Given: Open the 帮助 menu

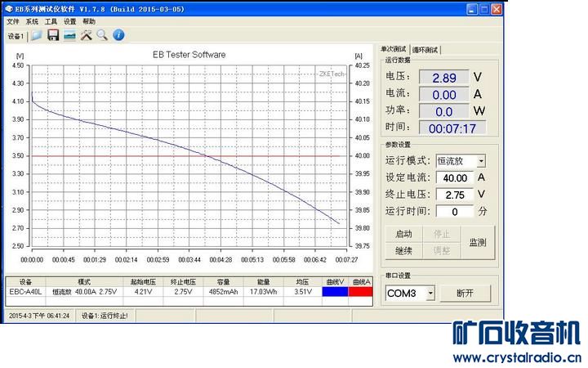Looking at the screenshot, I should [x=88, y=22].
